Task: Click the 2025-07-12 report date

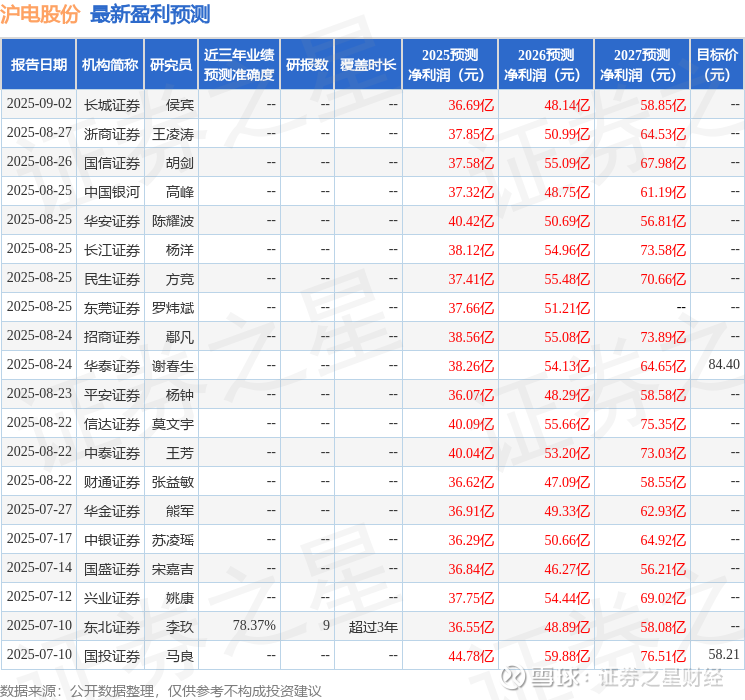Action: point(39,596)
